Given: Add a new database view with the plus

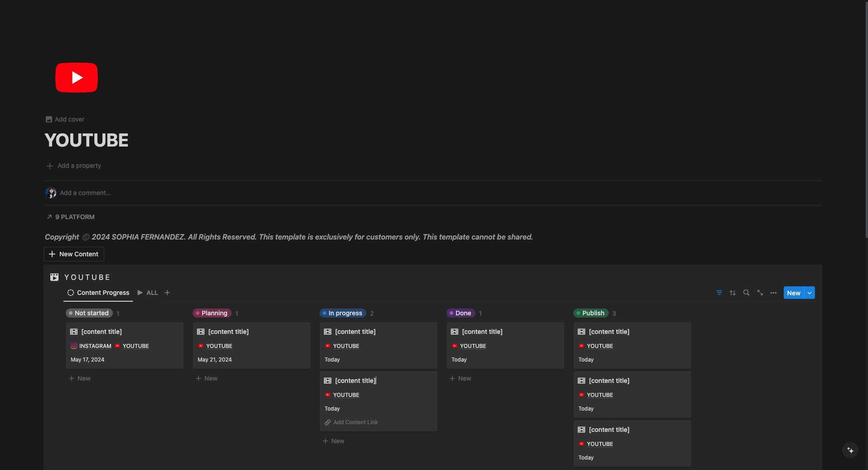Looking at the screenshot, I should [167, 293].
